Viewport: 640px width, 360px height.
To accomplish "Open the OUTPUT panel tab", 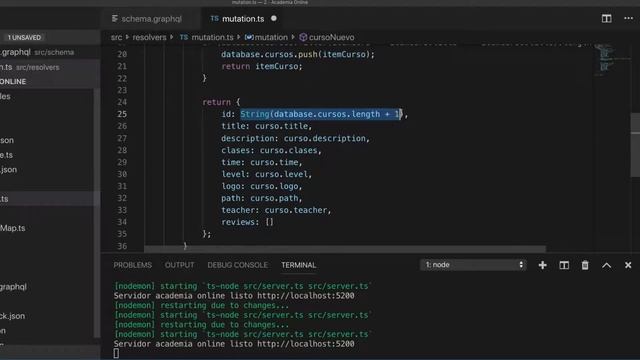I will pos(180,265).
